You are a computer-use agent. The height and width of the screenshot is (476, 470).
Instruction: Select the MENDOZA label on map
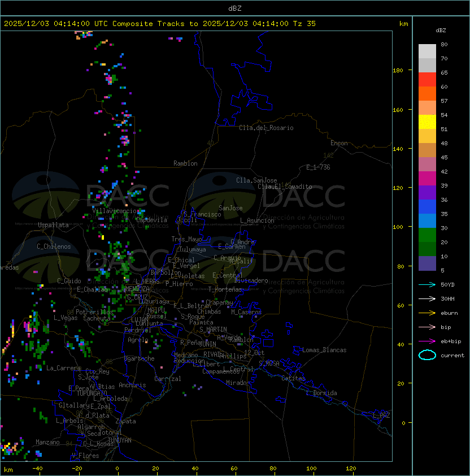click(137, 288)
